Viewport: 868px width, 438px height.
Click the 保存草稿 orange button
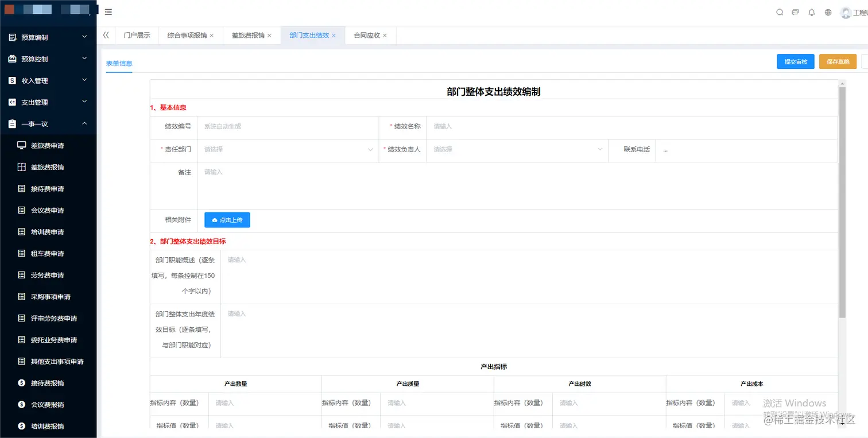[x=838, y=61]
